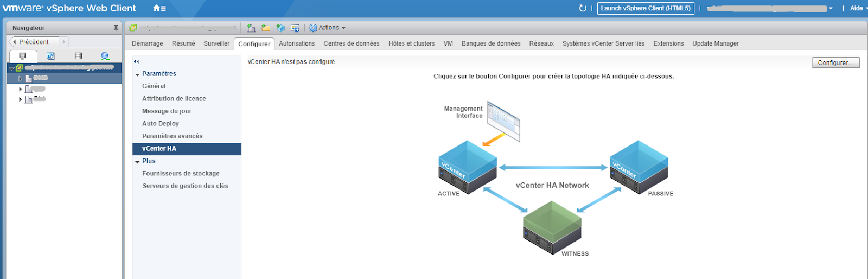Open the Hôtes et clusters tab
The height and width of the screenshot is (279, 868).
411,43
